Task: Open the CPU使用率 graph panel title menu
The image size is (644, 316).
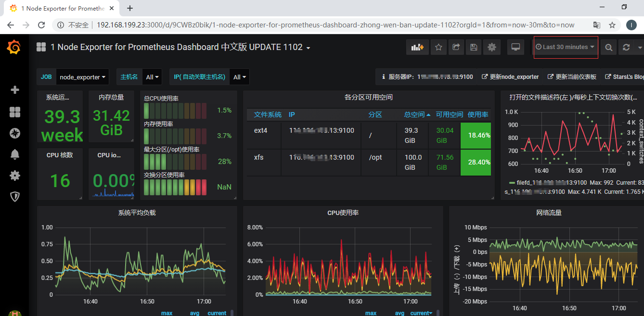Action: point(343,213)
